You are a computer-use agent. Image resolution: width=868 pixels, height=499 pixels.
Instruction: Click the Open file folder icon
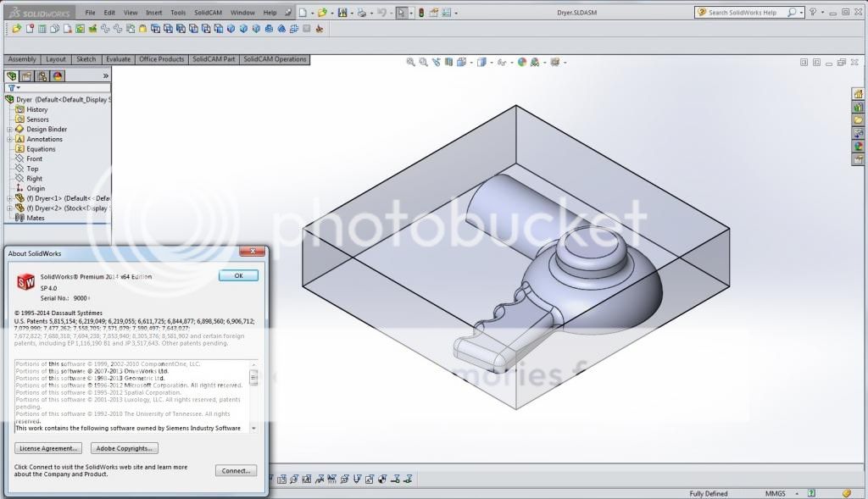click(323, 12)
